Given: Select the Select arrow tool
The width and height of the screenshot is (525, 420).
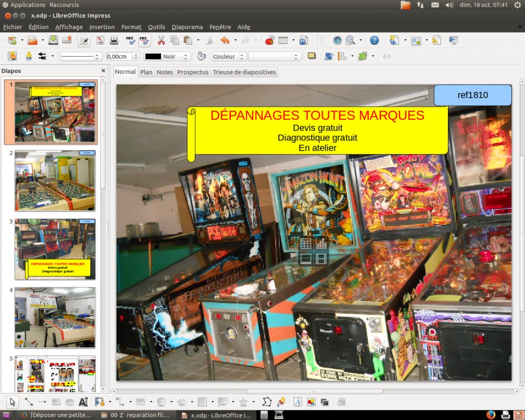Looking at the screenshot, I should point(12,402).
